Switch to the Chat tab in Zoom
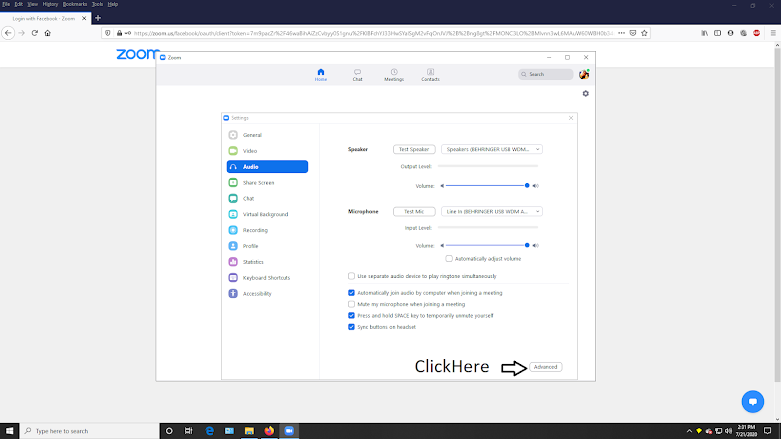Image resolution: width=781 pixels, height=439 pixels. click(x=357, y=75)
